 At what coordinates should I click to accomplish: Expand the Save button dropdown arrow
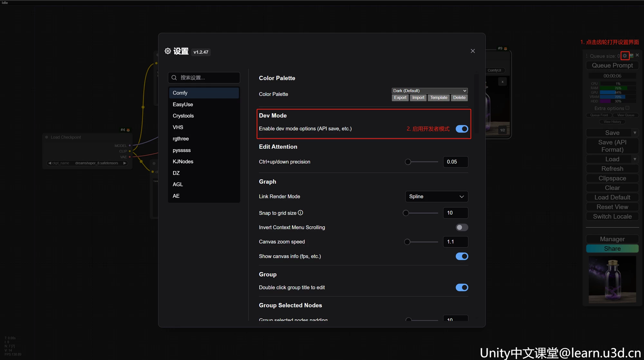[x=635, y=133]
